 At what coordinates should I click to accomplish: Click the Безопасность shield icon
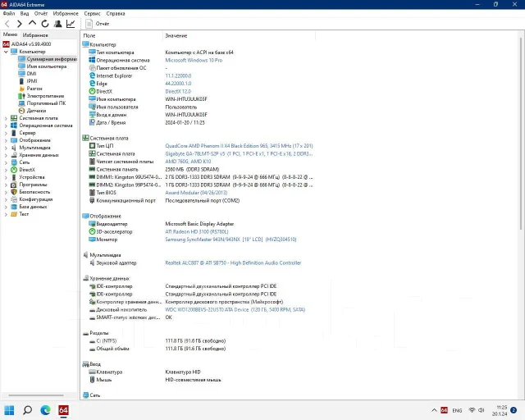click(x=14, y=192)
